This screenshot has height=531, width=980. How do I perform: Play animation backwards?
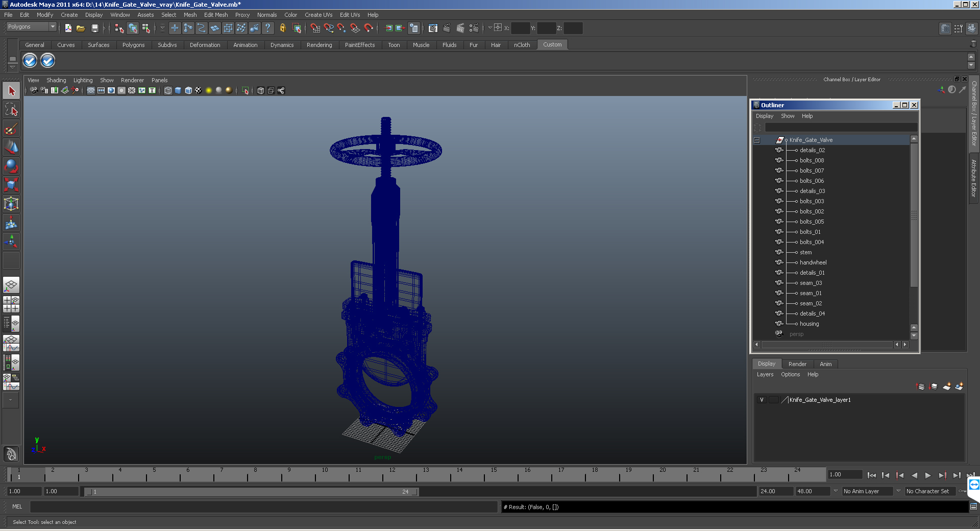tap(914, 475)
